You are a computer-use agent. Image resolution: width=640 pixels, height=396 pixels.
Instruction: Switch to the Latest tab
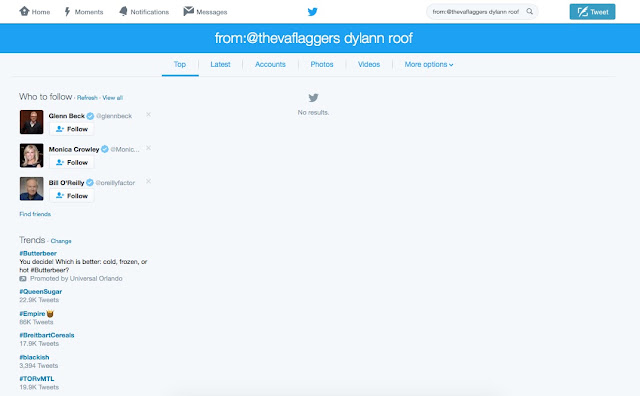[x=220, y=65]
